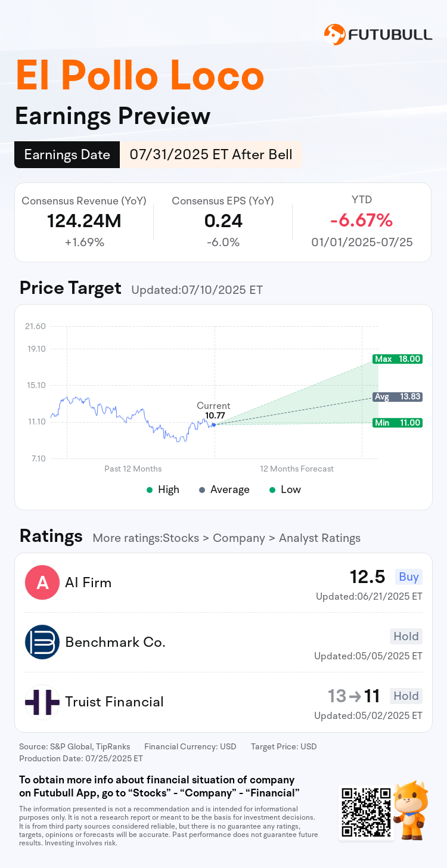Click Target Price: USD text
447x868 pixels.
pyautogui.click(x=284, y=746)
